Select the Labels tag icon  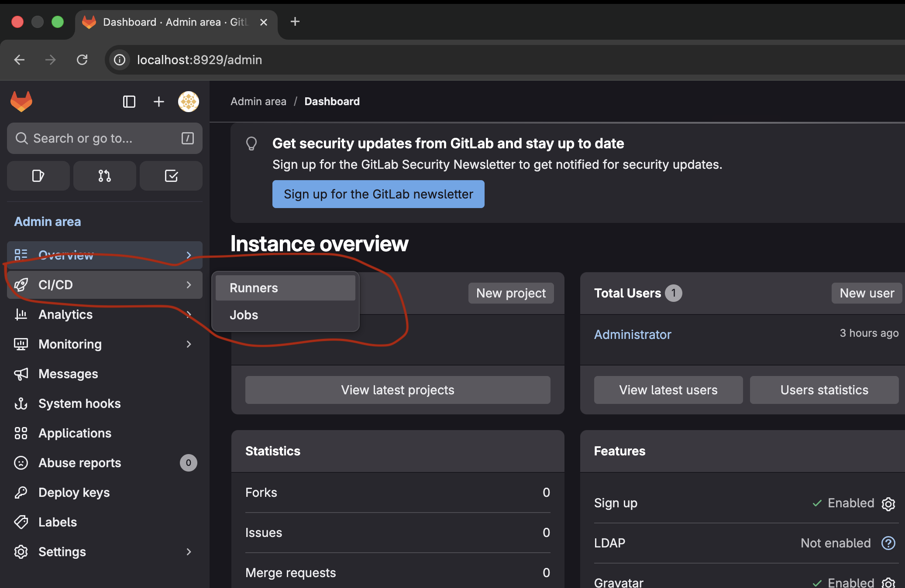tap(21, 522)
